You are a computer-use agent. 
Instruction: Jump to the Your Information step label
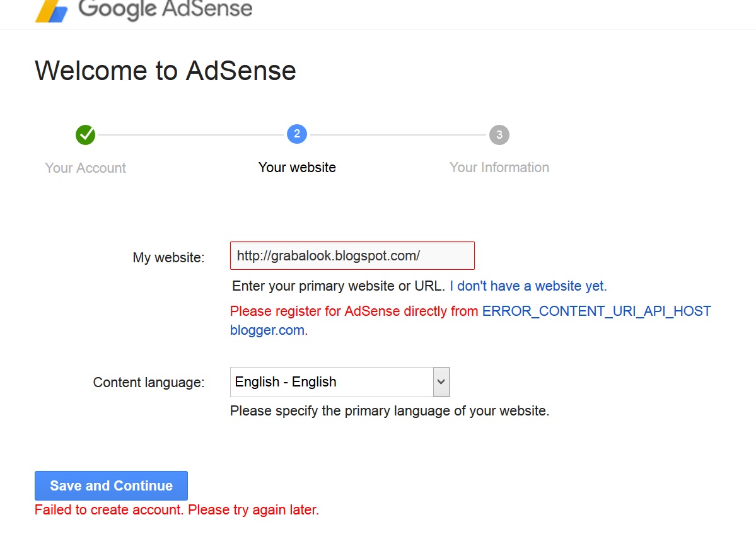(x=499, y=167)
